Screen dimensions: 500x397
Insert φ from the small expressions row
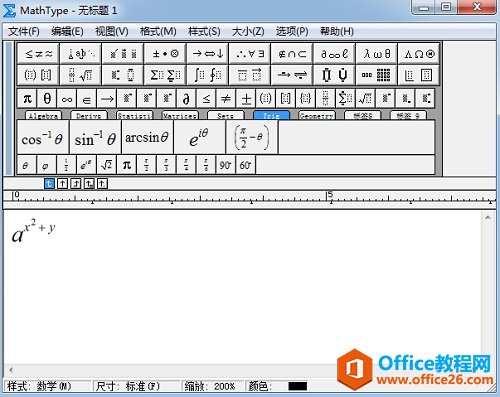(x=46, y=165)
